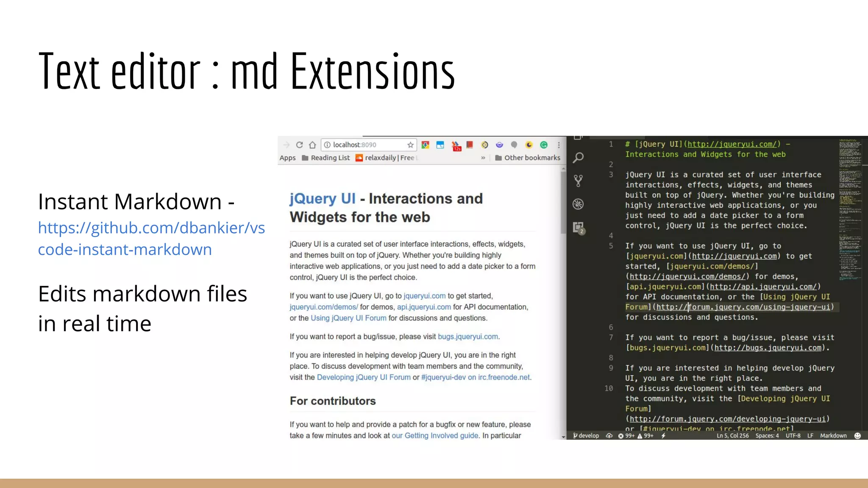Open the Using jQuery UI Forum link

click(348, 318)
